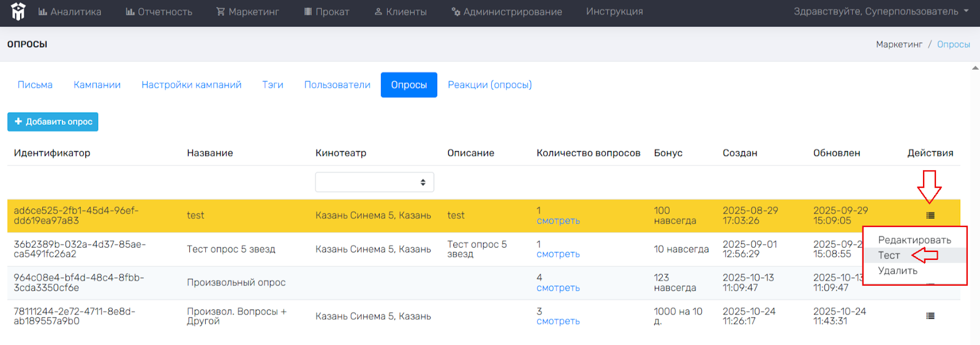Viewport: 980px width, 345px height.
Task: Open the Аналитика navigation menu
Action: [70, 12]
